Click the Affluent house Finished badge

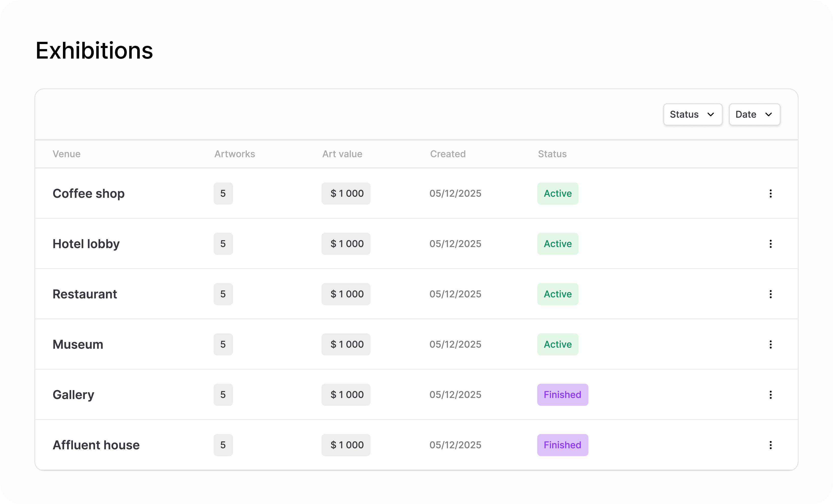pos(563,445)
